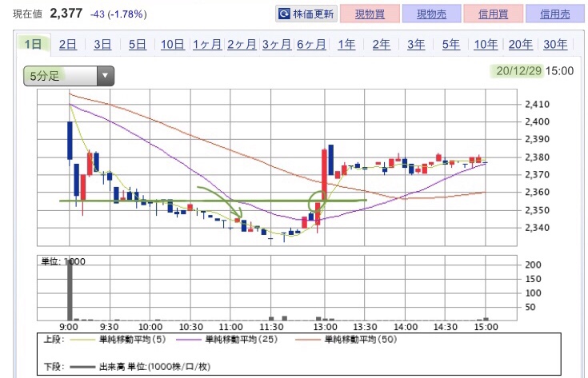Click the current price 2,377
Viewport: 588px width, 378px height.
(66, 14)
